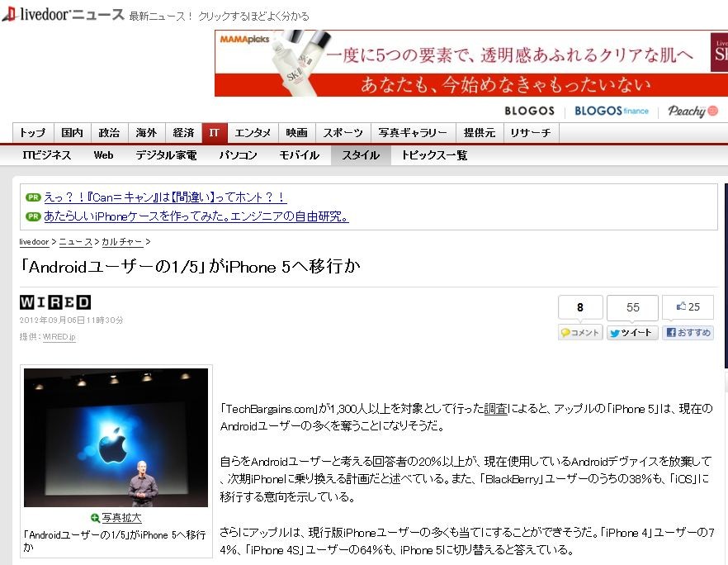
Task: Open the WIRED.jp provider link
Action: pyautogui.click(x=59, y=337)
